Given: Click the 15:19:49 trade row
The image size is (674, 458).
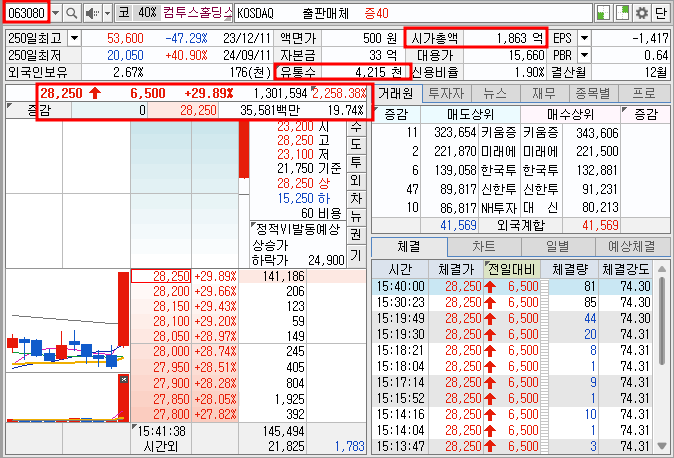Looking at the screenshot, I should click(x=512, y=319).
